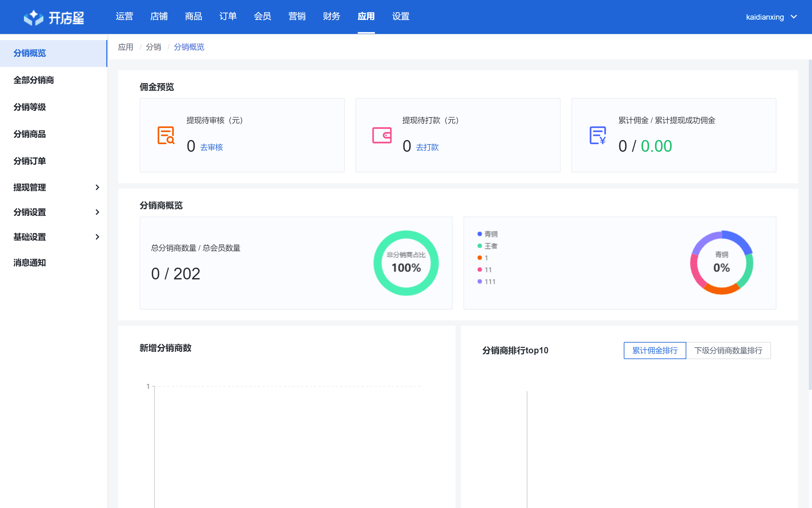Image resolution: width=812 pixels, height=508 pixels.
Task: Click the pink 11 legend swatch
Action: pyautogui.click(x=480, y=270)
